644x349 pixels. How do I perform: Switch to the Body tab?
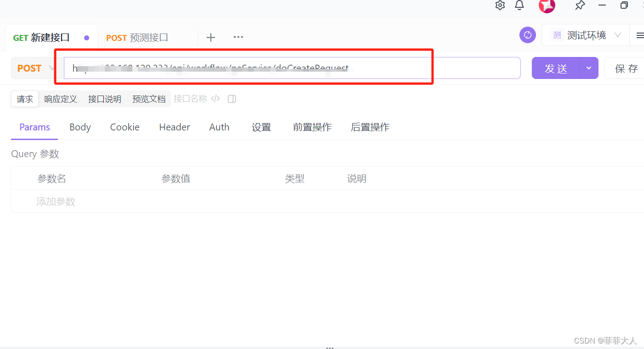[x=80, y=127]
